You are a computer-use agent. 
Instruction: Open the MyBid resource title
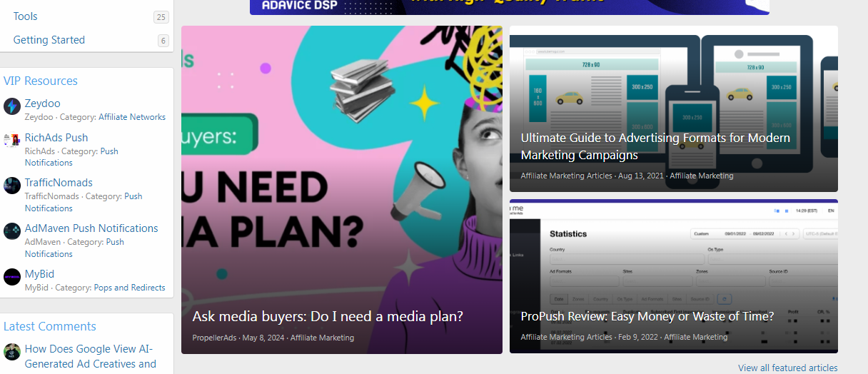(x=39, y=274)
